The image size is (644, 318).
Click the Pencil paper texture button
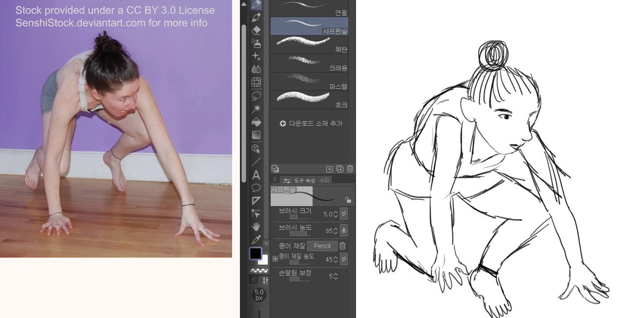coord(322,246)
